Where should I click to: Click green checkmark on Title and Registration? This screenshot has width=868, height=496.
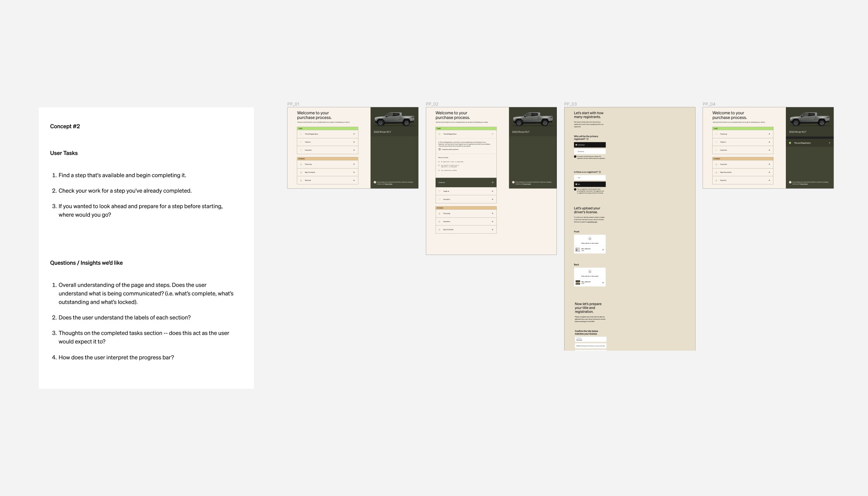[790, 143]
